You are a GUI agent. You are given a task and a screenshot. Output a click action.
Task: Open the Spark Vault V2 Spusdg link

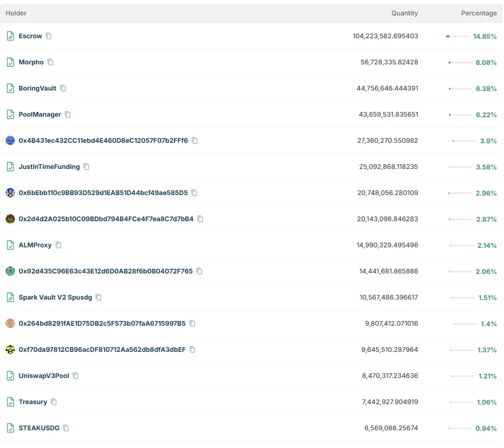coord(55,297)
